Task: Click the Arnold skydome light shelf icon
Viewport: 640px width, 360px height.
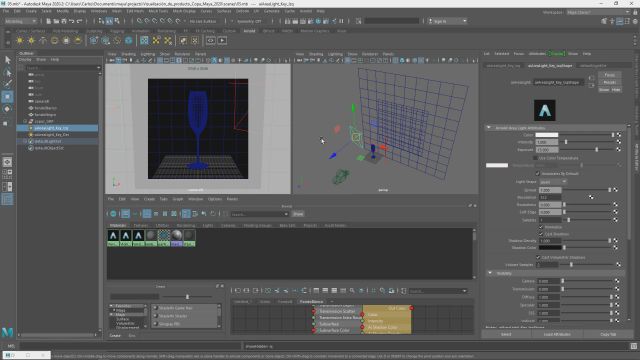Action: coord(54,40)
